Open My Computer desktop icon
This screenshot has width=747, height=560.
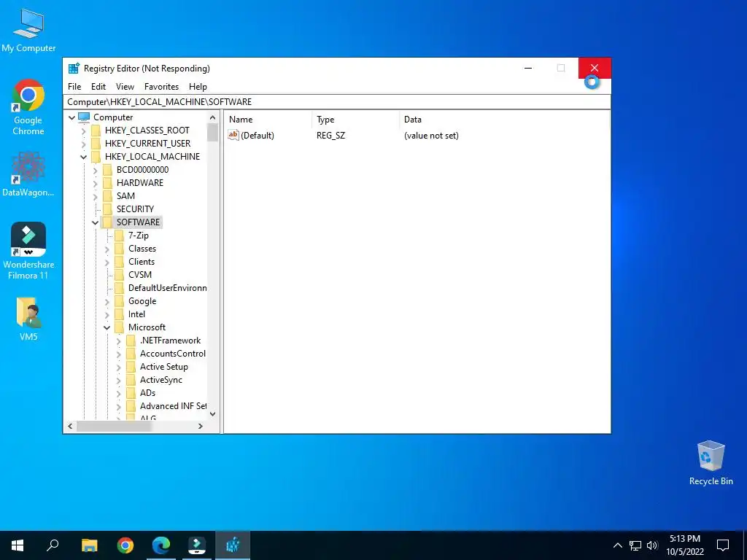tap(28, 31)
